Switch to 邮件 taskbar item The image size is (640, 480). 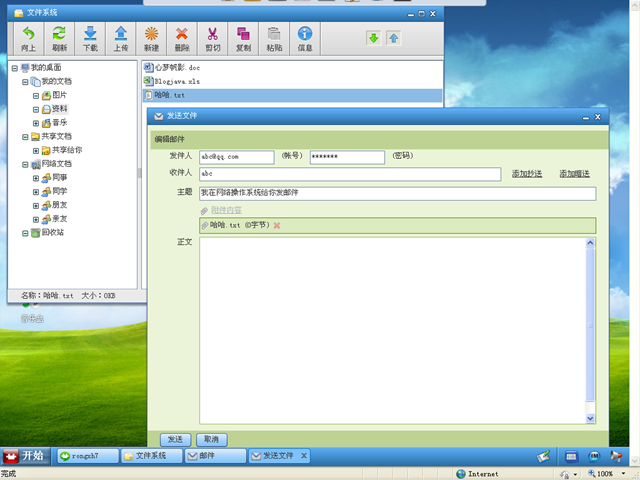pos(216,456)
